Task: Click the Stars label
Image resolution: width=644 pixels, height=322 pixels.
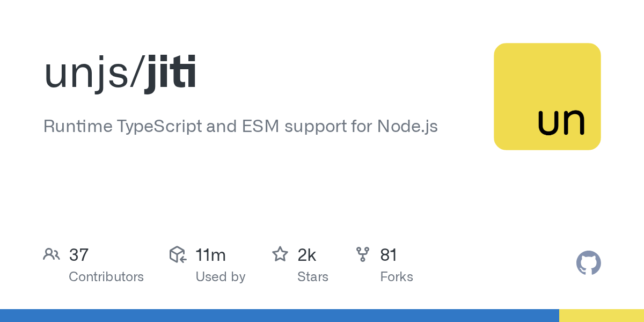Action: click(313, 277)
